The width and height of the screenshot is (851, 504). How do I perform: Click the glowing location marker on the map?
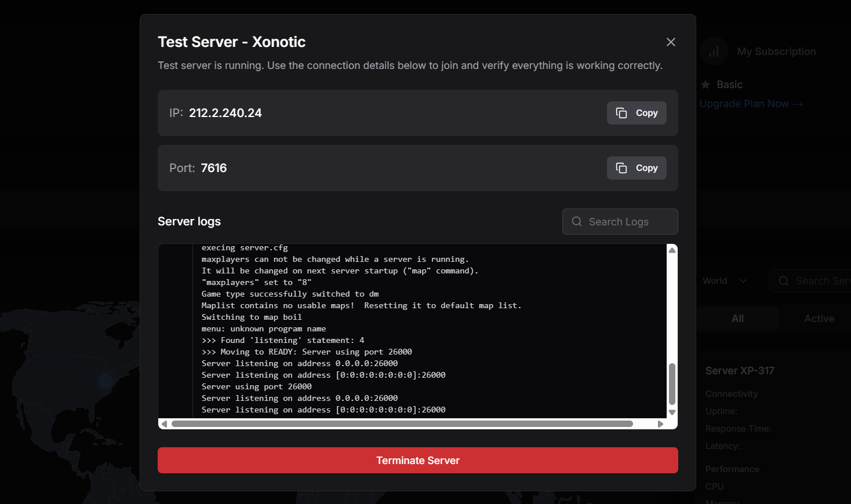point(106,381)
